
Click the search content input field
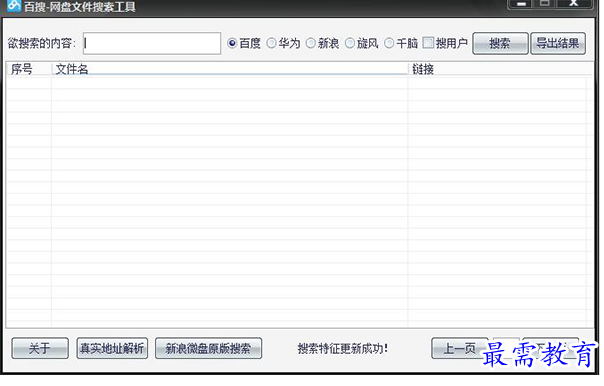152,43
